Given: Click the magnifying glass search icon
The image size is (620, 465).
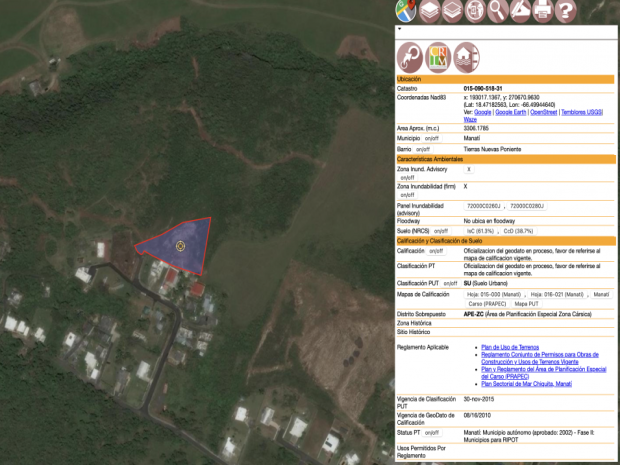Looking at the screenshot, I should [497, 11].
